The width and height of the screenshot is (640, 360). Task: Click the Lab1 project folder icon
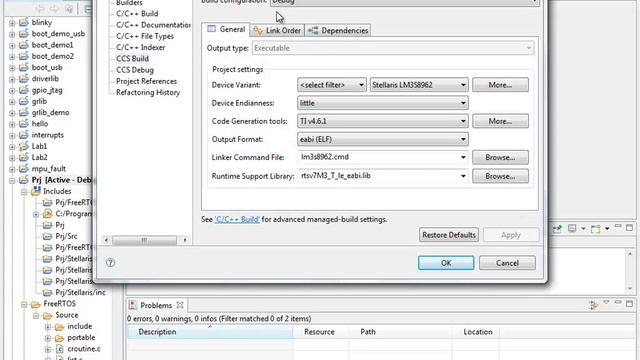(x=24, y=146)
